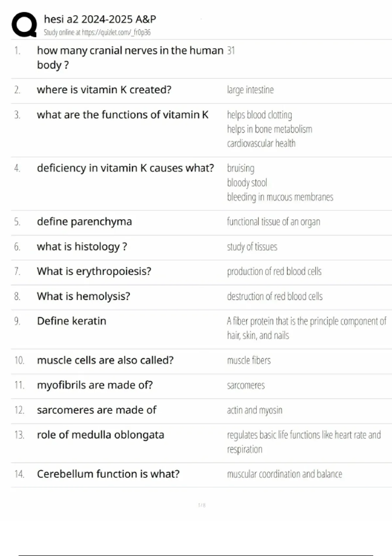Click the "study of tissues" definition

click(x=252, y=247)
